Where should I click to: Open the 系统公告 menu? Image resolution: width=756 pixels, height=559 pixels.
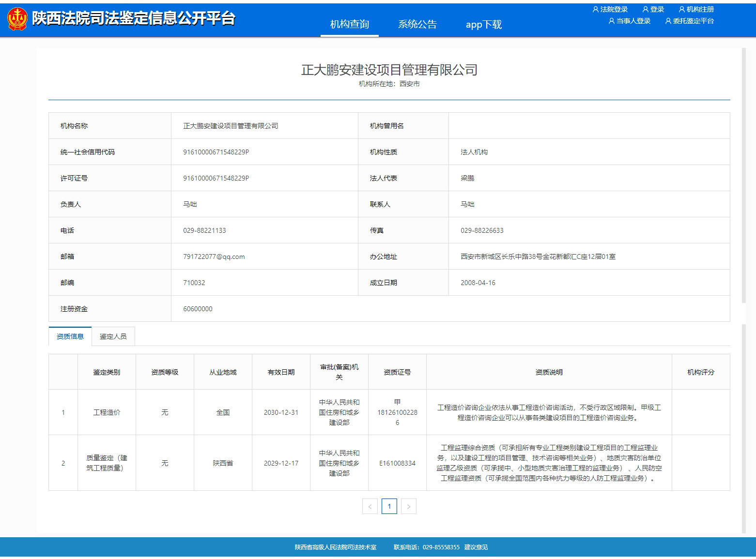click(x=417, y=24)
